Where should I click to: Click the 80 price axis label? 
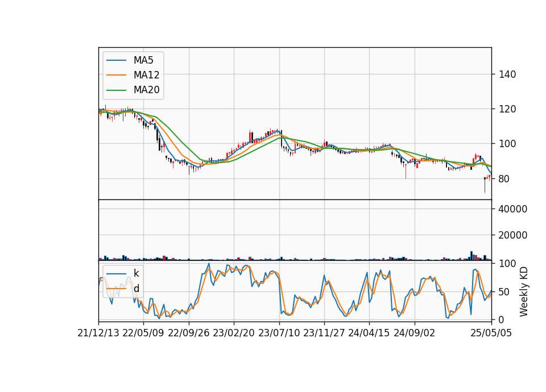(x=504, y=179)
